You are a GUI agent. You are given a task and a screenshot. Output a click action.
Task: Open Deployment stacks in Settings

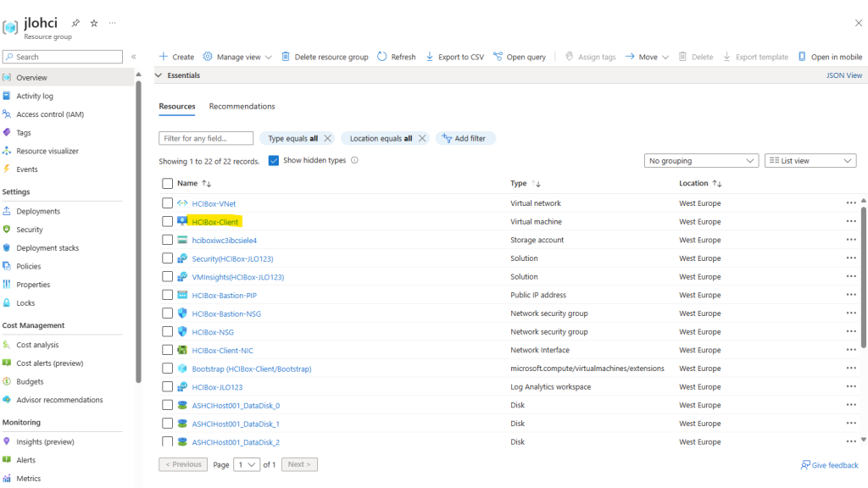point(47,247)
